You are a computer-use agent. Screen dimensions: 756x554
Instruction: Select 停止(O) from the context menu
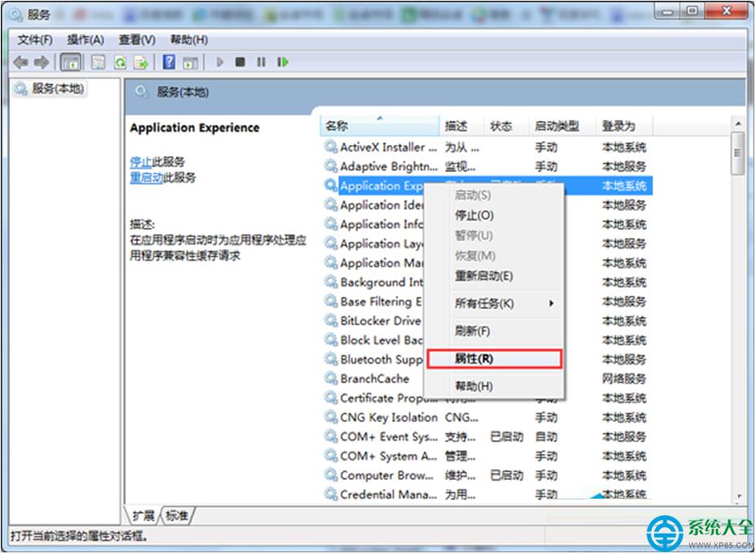point(473,215)
